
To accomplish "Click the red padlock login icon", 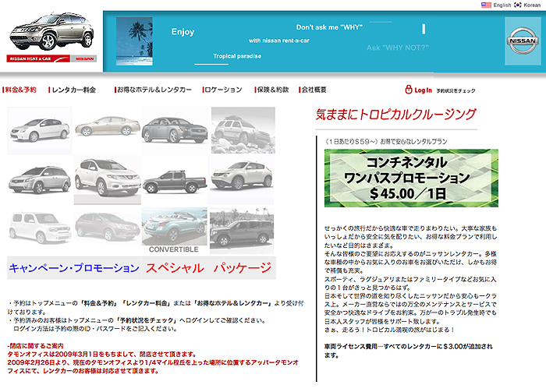I will (x=409, y=90).
